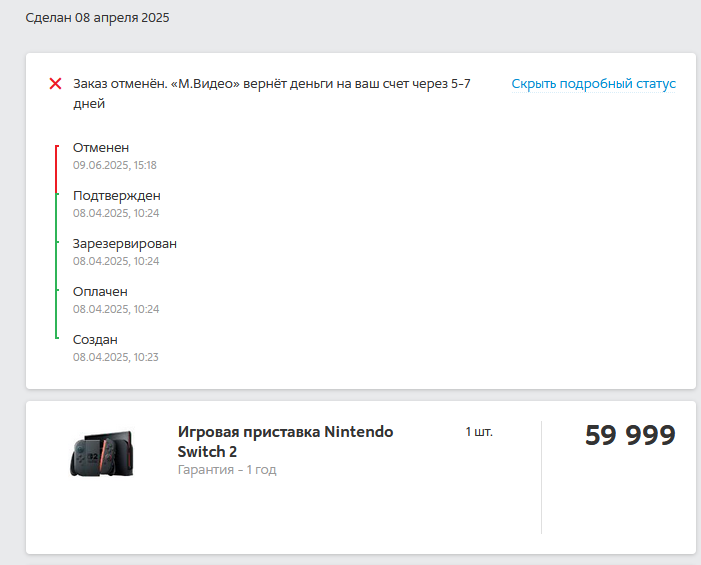Click the red X cancelled order icon
This screenshot has width=701, height=565.
[55, 84]
